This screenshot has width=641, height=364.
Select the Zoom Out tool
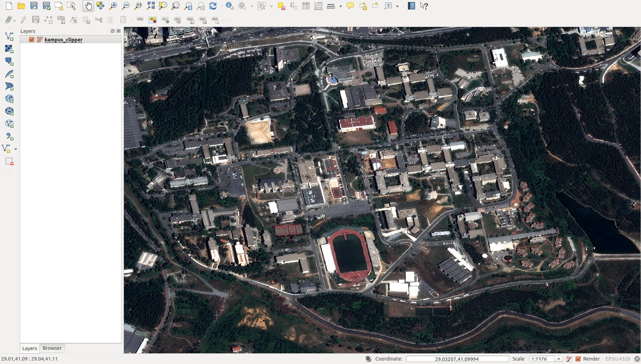(x=126, y=6)
